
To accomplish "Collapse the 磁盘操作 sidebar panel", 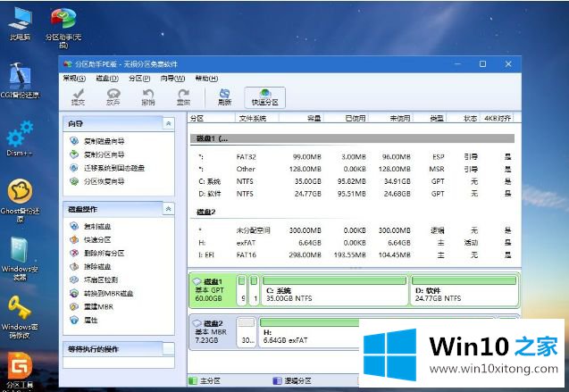I will (x=168, y=209).
